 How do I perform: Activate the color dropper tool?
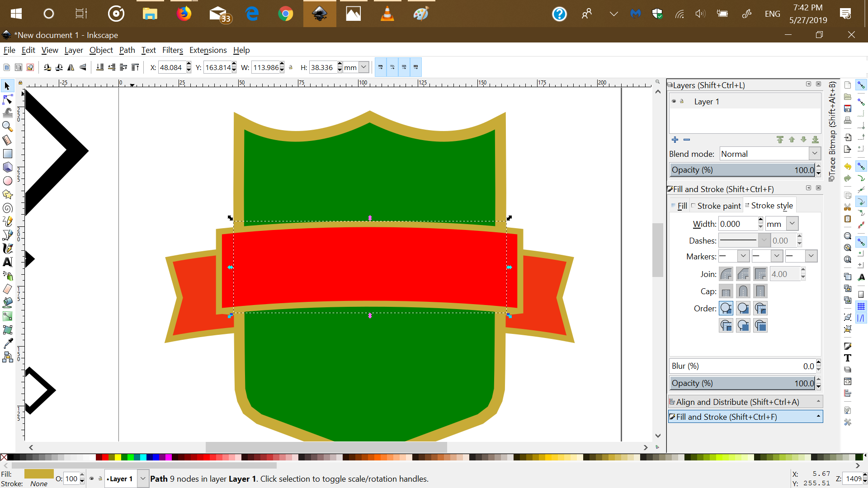(x=8, y=343)
